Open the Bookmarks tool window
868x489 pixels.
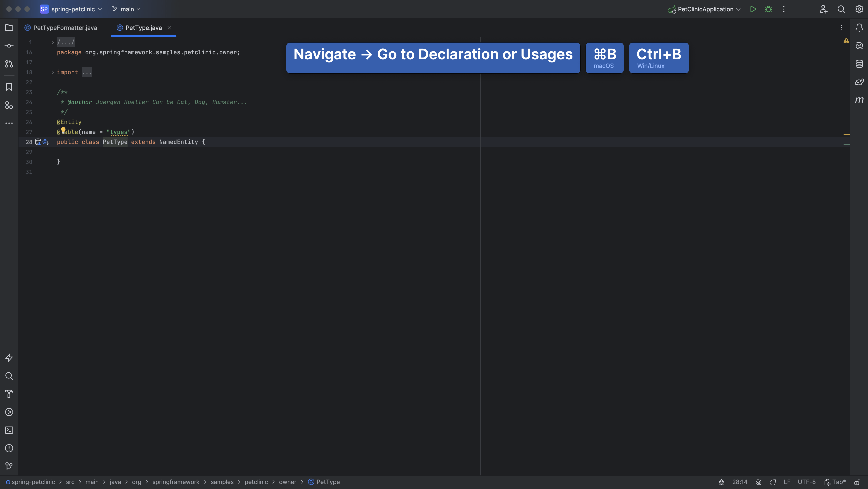tap(9, 87)
